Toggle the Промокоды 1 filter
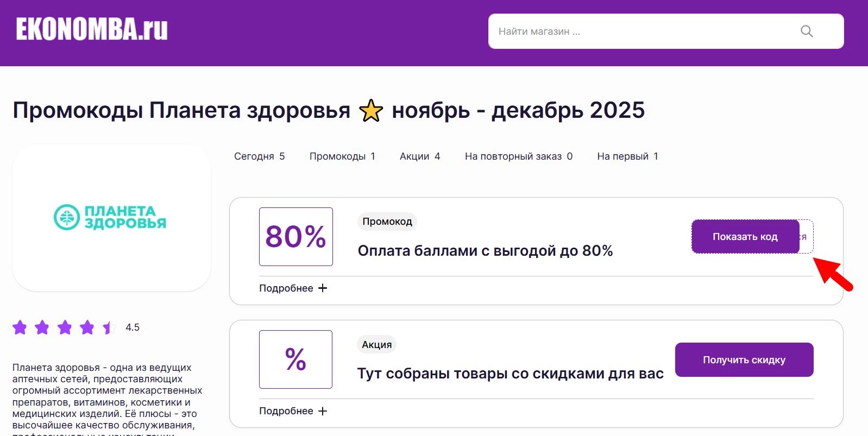Image resolution: width=868 pixels, height=436 pixels. (342, 156)
